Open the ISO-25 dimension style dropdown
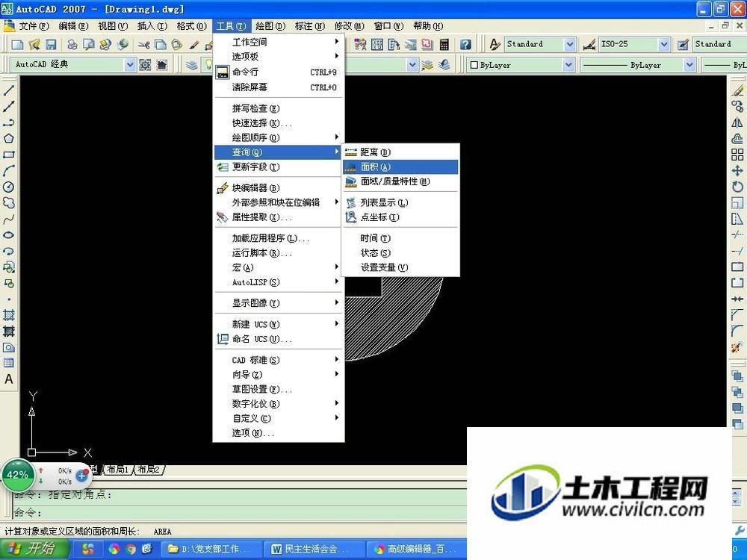 665,45
